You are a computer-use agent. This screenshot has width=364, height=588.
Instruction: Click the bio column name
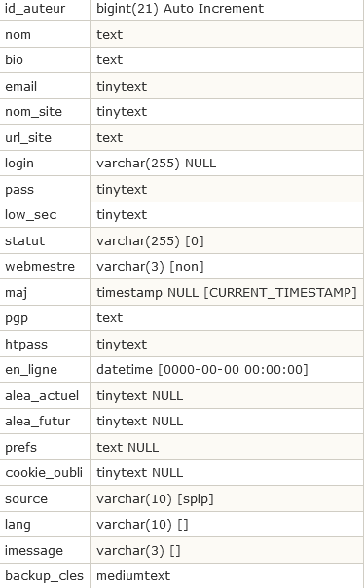14,60
